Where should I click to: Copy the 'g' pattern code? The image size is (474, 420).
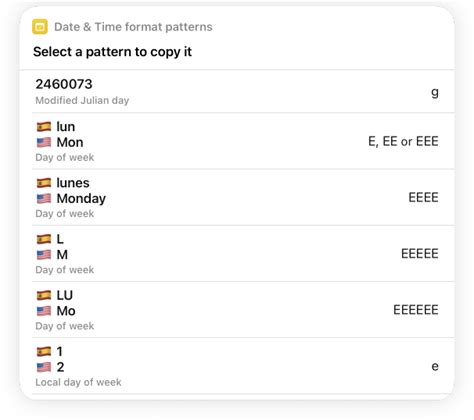435,92
